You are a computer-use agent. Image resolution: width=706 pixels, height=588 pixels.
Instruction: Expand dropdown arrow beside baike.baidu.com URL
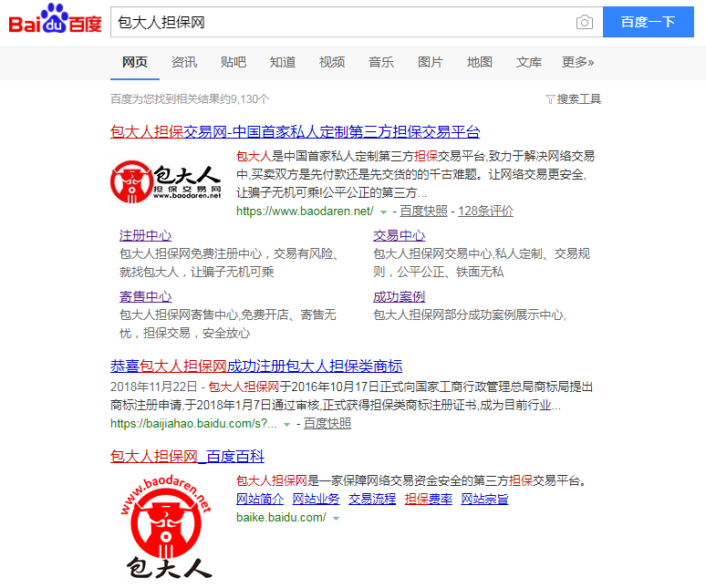[336, 518]
